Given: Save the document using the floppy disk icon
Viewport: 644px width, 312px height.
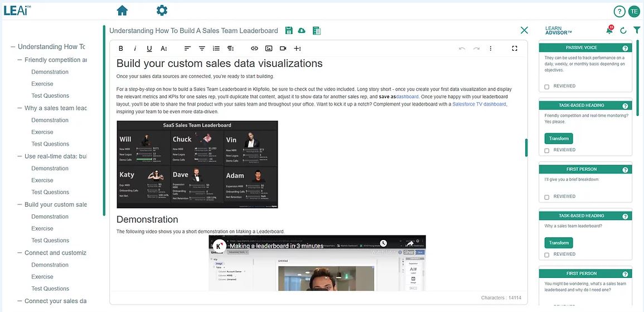Looking at the screenshot, I should (x=289, y=31).
